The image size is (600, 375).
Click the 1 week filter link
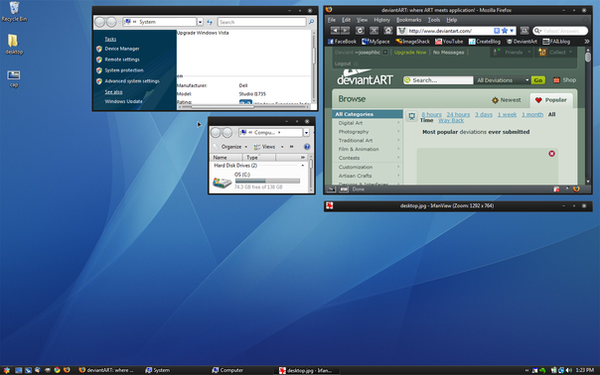point(507,114)
